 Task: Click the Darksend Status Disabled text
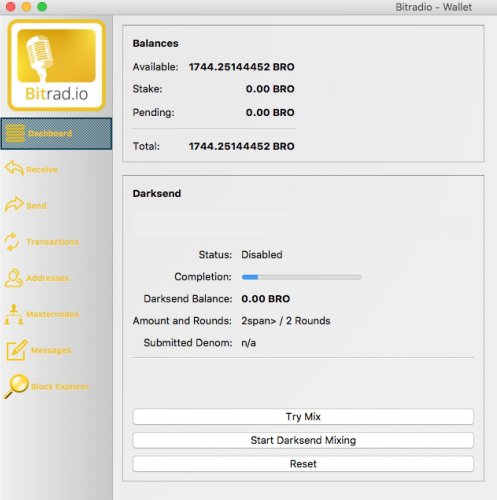pos(262,255)
